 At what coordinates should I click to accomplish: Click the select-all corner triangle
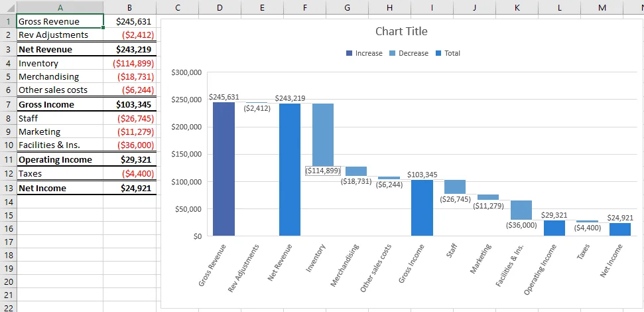pos(8,7)
